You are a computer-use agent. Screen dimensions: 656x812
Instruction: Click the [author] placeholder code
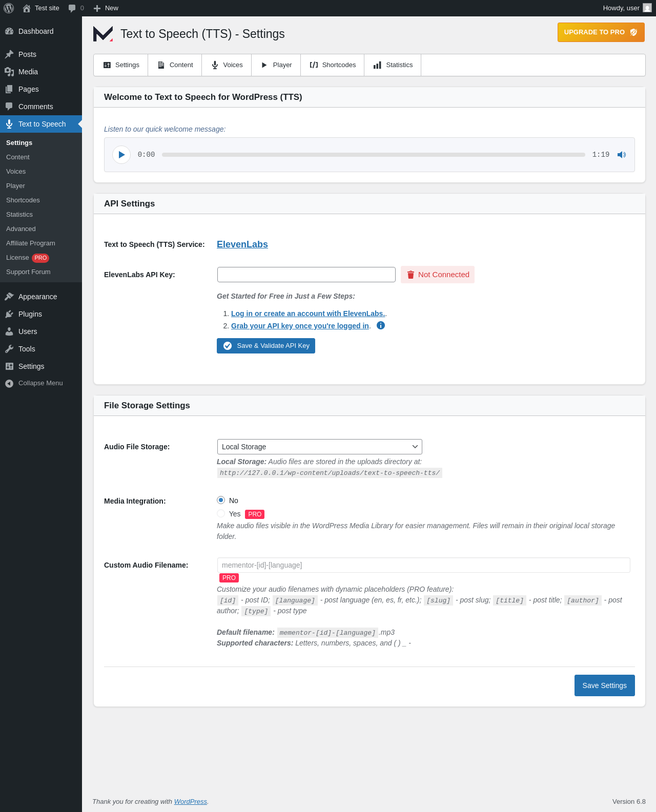tap(583, 600)
